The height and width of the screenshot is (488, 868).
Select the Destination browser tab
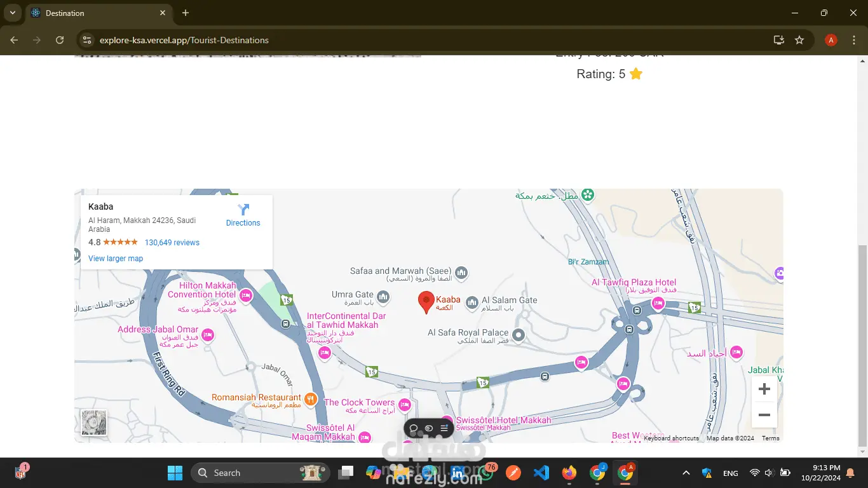(x=98, y=13)
